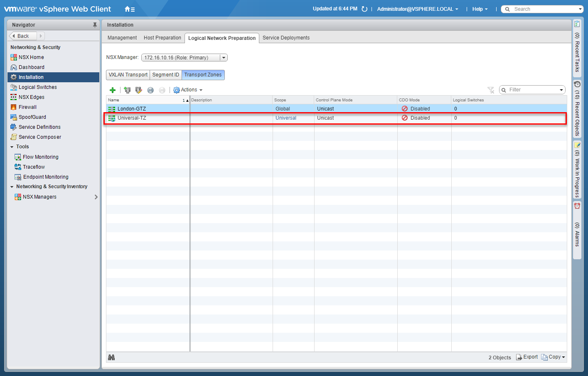Click the Edit Settings pencil toolbar icon

139,90
